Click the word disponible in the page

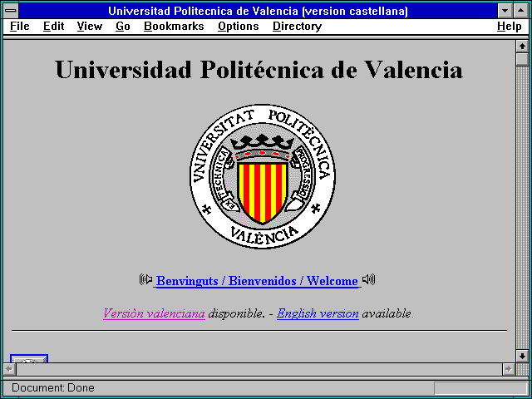point(235,313)
